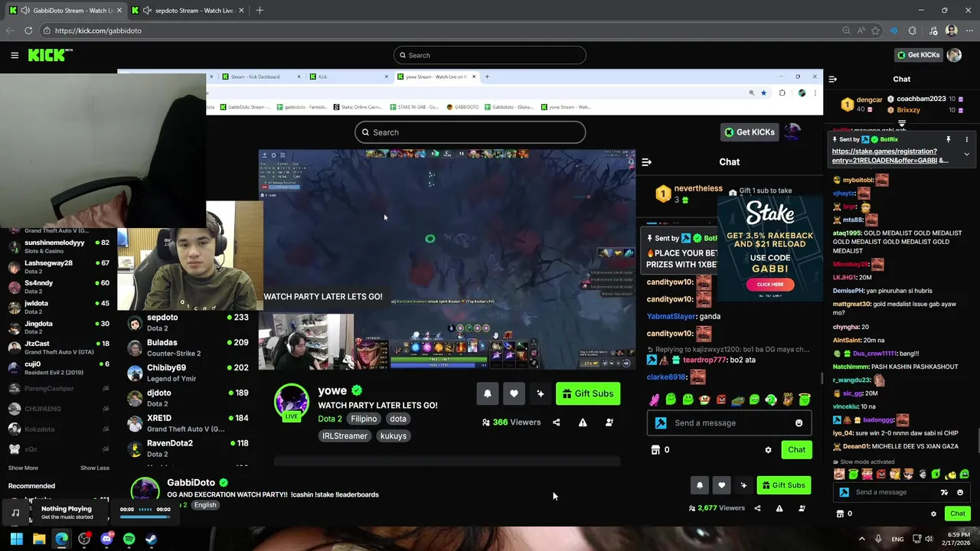
Task: Adjust system volume from tray speaker icon
Action: point(929,539)
